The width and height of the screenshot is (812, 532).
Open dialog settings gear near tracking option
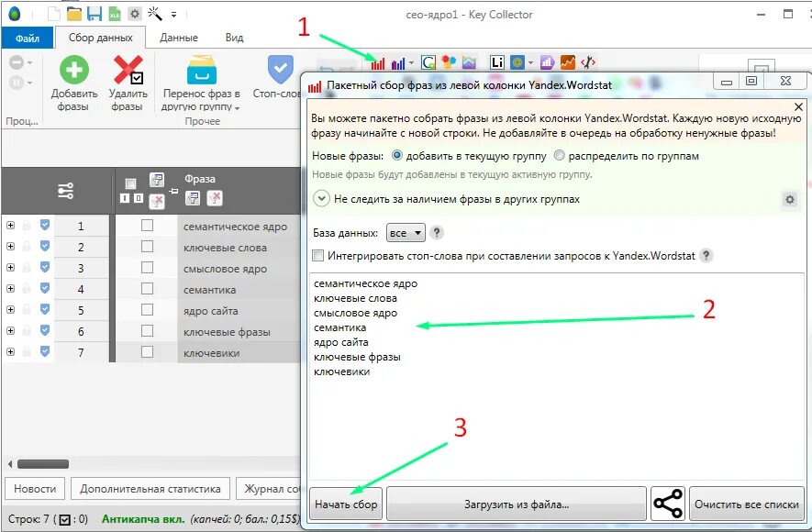[x=790, y=199]
